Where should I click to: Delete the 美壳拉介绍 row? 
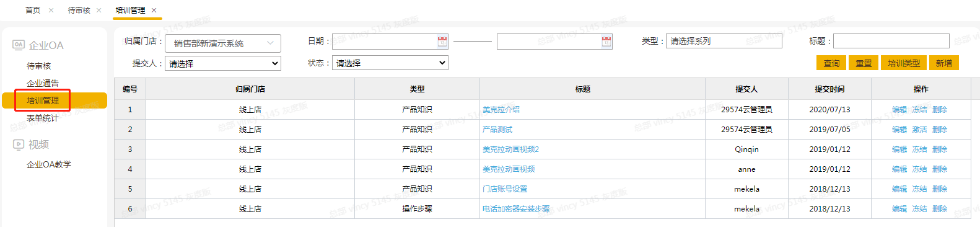pos(940,109)
